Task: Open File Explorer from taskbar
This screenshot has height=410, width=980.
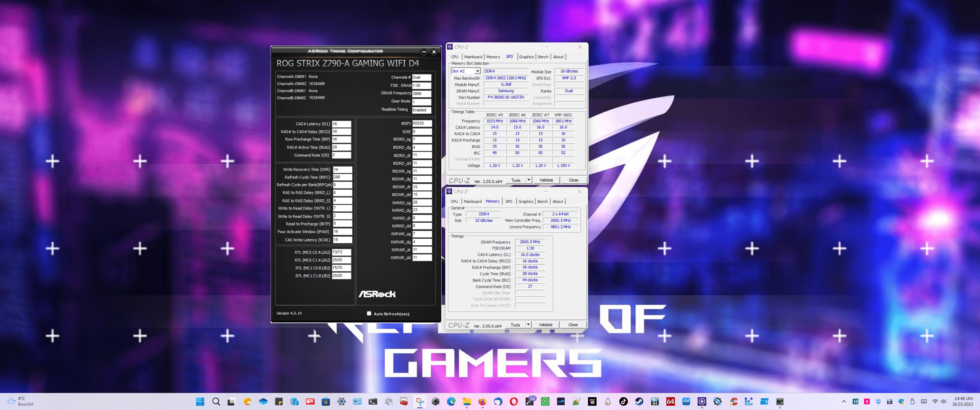Action: 467,402
